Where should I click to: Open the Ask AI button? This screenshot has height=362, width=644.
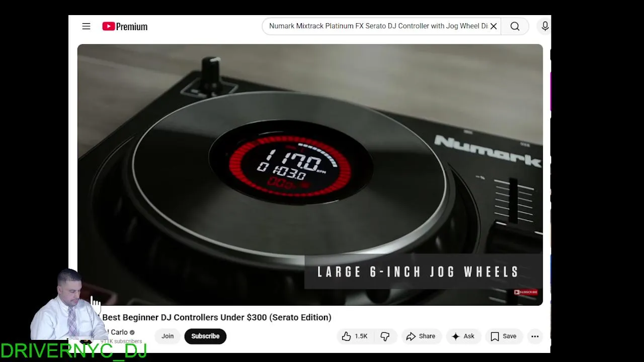click(463, 336)
